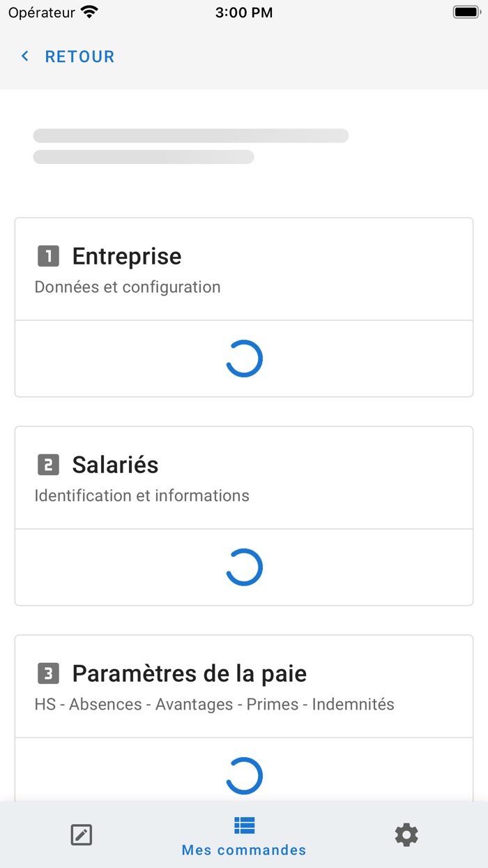Tap the Mes commandes tab label
The height and width of the screenshot is (868, 488).
244,850
